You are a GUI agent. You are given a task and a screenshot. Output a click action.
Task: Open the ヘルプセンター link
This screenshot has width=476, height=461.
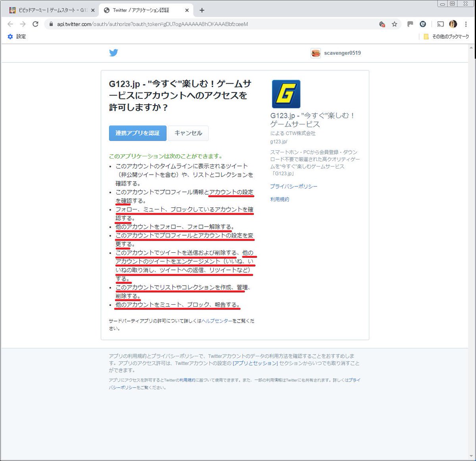tap(217, 321)
